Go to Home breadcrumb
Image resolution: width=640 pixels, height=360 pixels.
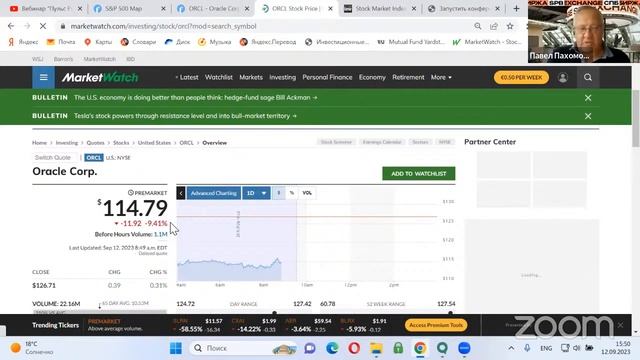pos(40,143)
